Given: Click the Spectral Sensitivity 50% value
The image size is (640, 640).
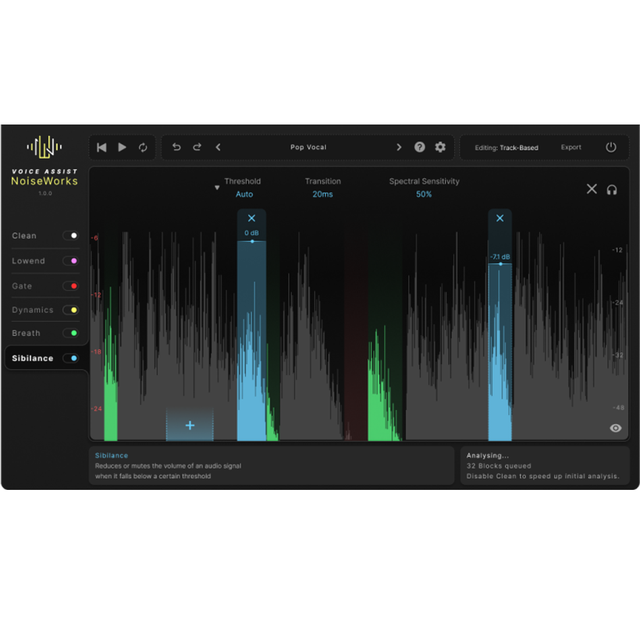Looking at the screenshot, I should click(424, 194).
